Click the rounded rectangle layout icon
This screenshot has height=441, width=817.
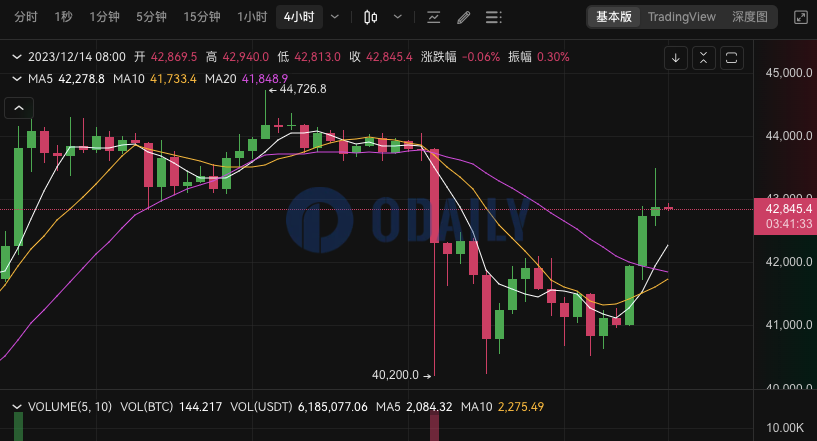coord(731,58)
